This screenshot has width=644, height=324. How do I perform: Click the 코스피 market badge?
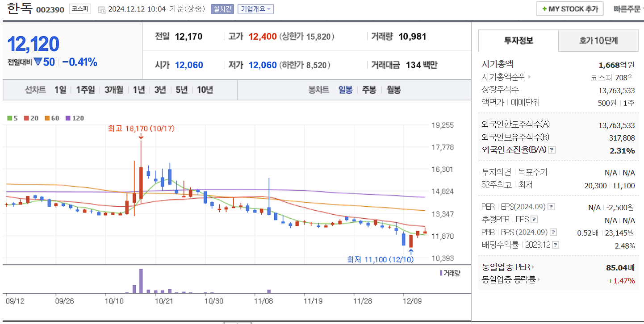pos(80,9)
